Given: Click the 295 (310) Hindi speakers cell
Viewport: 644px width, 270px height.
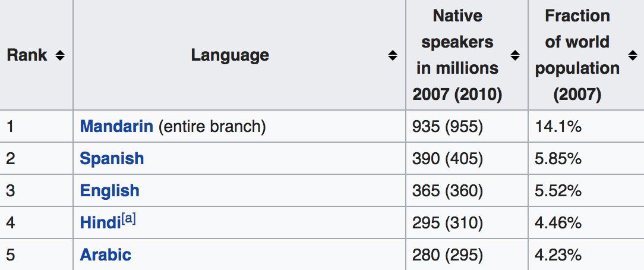Looking at the screenshot, I should tap(447, 223).
